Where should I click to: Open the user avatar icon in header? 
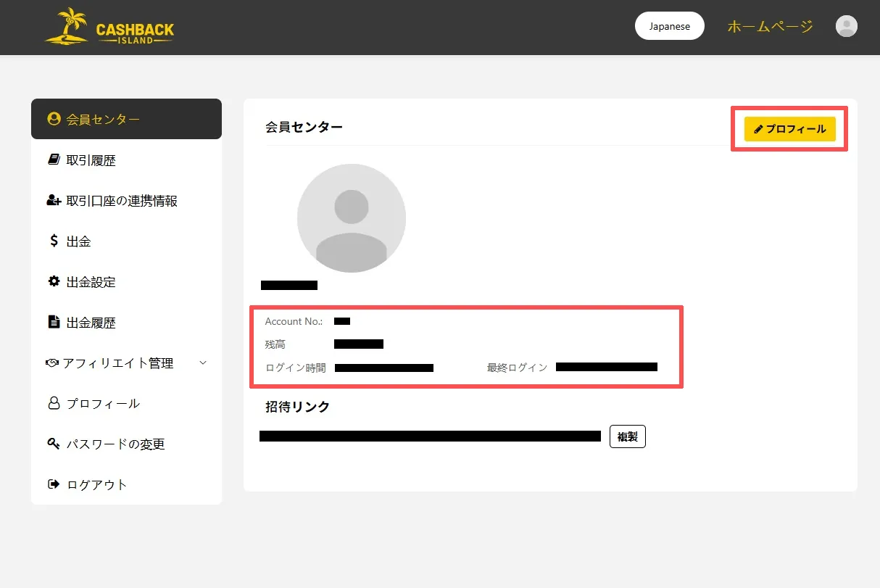846,27
